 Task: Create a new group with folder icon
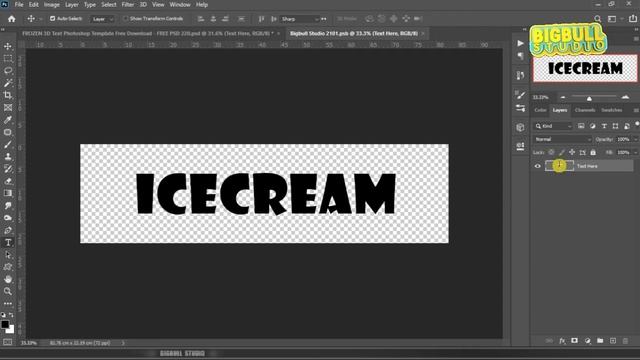coord(600,341)
